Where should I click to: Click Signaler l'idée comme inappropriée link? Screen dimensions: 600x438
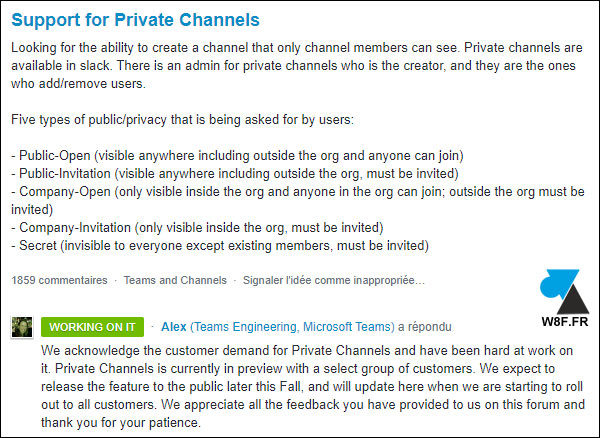pos(334,280)
